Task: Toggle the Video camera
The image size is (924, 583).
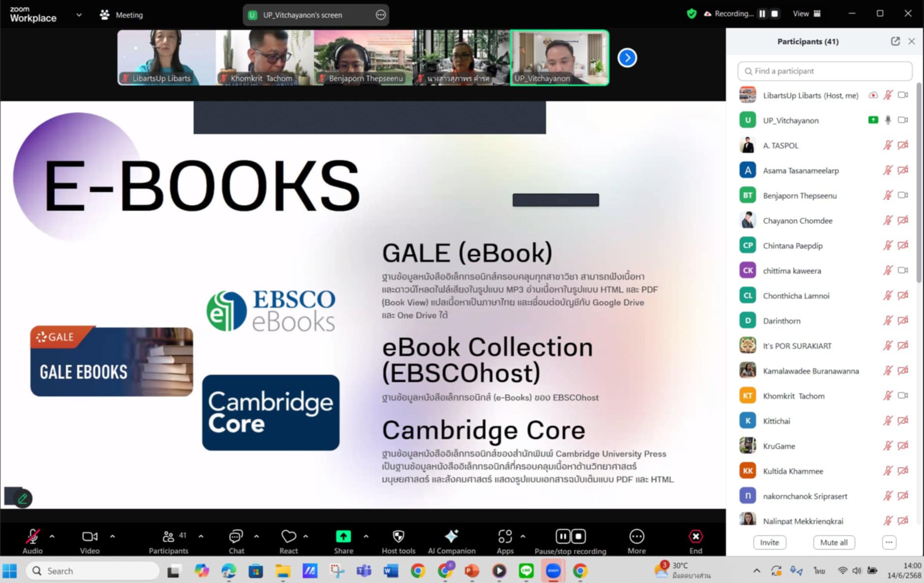Action: (x=89, y=536)
